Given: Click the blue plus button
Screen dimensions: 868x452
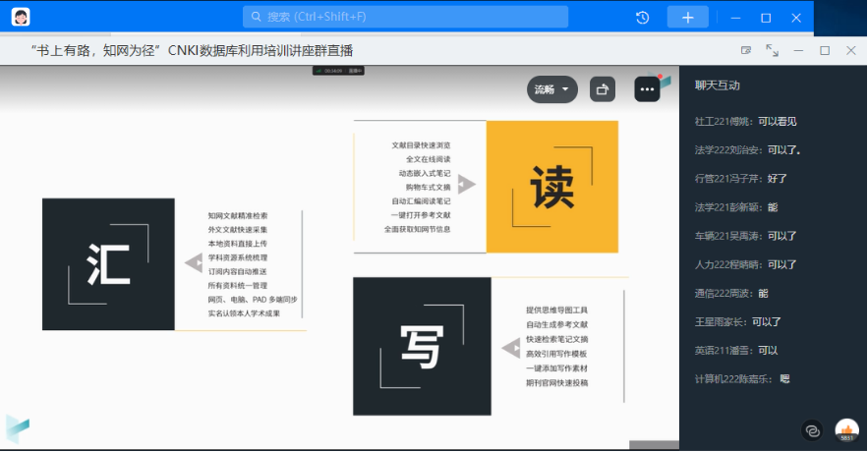Looking at the screenshot, I should (687, 17).
